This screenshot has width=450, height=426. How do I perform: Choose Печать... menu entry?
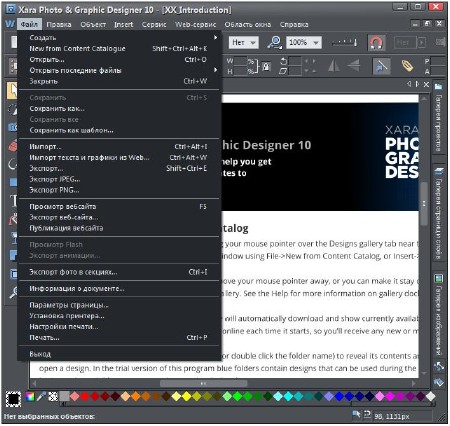point(118,337)
